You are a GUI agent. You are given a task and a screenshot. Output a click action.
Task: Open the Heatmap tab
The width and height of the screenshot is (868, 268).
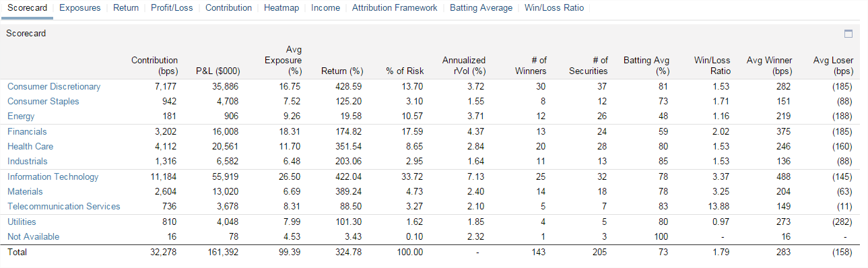(281, 8)
